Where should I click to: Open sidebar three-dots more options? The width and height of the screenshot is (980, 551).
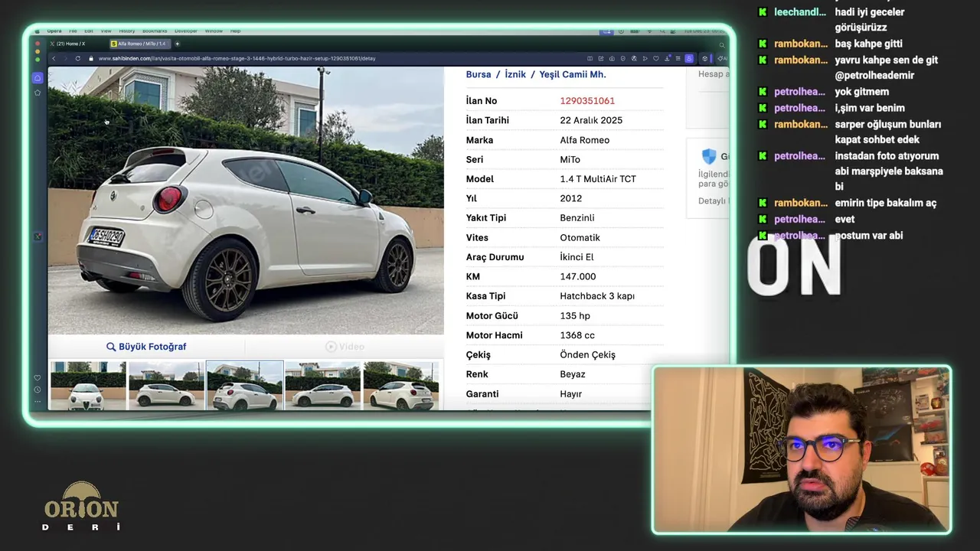click(38, 402)
